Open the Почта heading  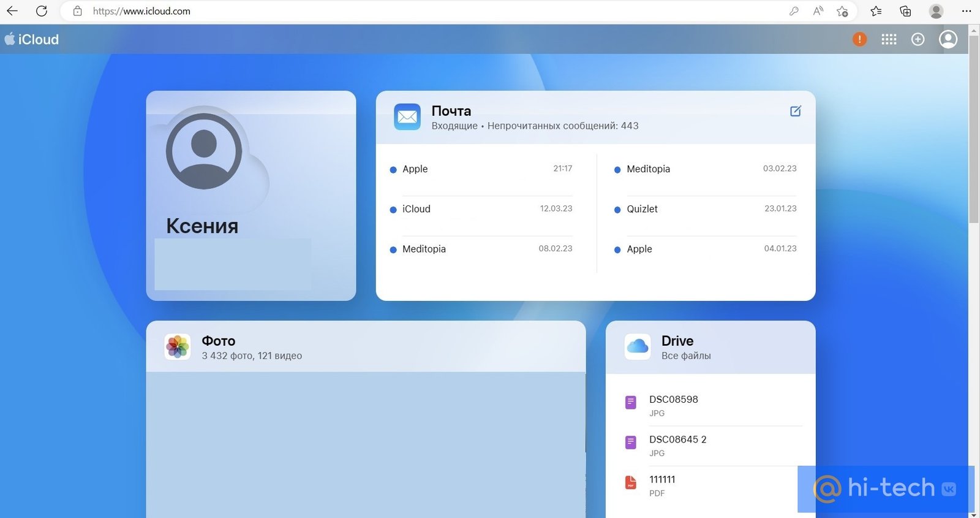tap(451, 111)
